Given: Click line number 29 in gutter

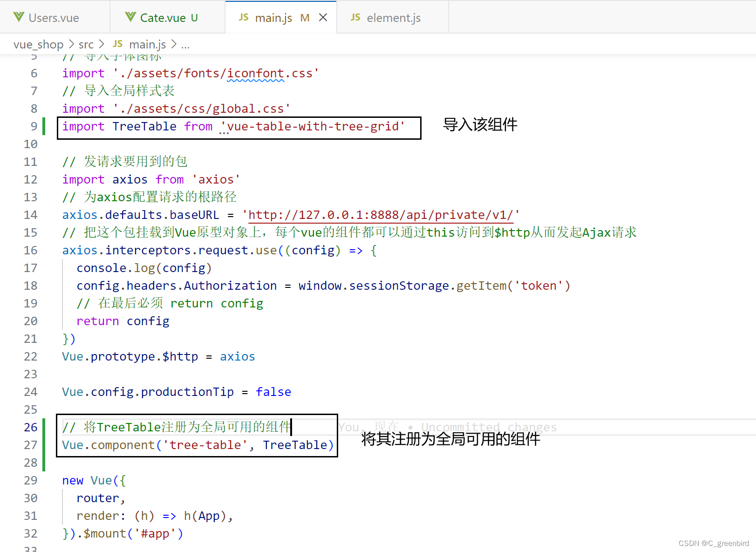Looking at the screenshot, I should point(31,480).
